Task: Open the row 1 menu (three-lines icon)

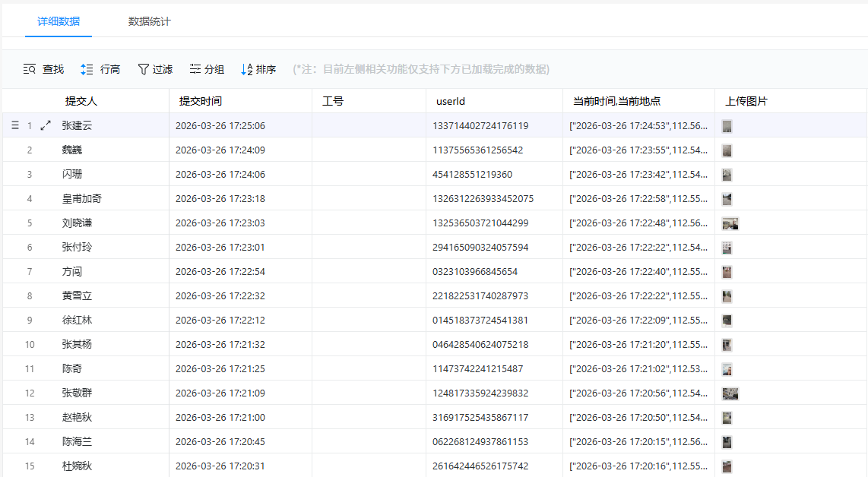Action: point(15,126)
